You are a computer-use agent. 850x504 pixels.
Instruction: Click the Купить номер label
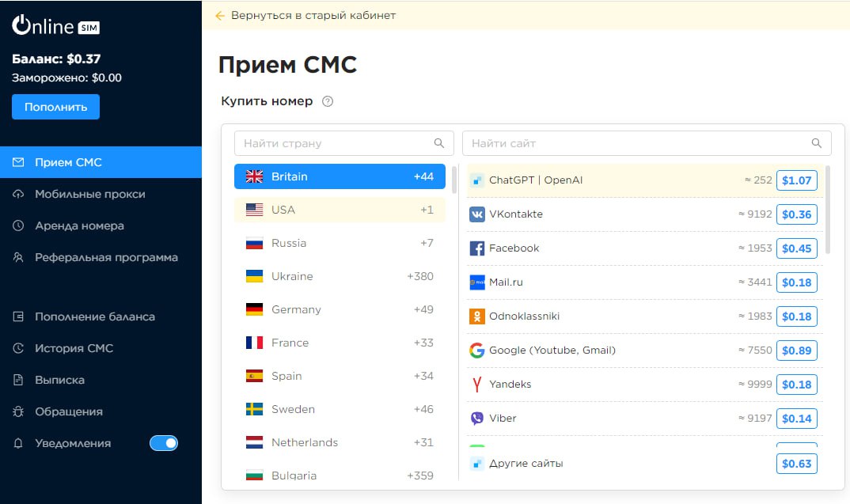[267, 101]
